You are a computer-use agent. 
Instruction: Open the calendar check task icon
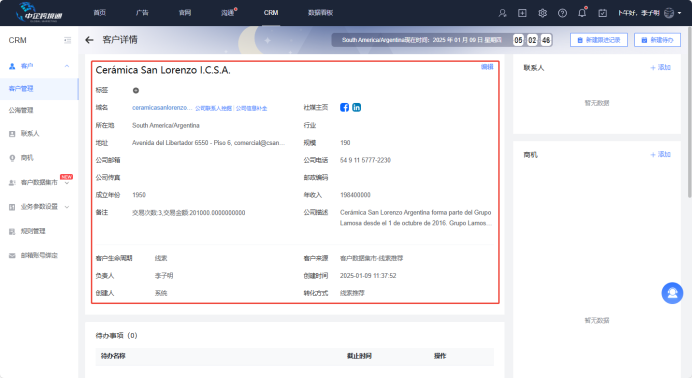tap(602, 13)
